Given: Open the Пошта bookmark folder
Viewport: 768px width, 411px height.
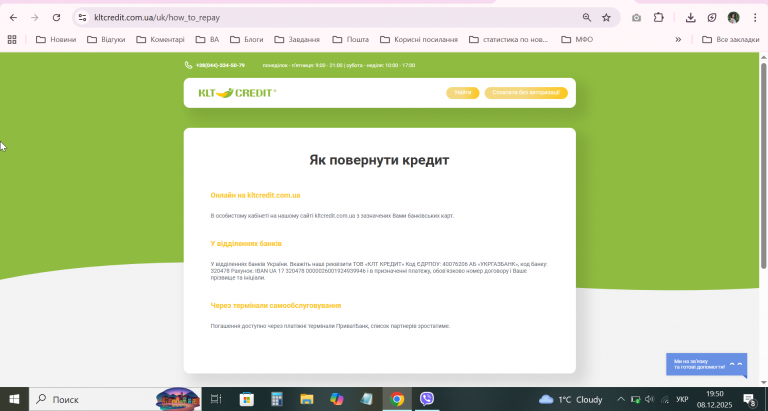Looking at the screenshot, I should tap(350, 40).
